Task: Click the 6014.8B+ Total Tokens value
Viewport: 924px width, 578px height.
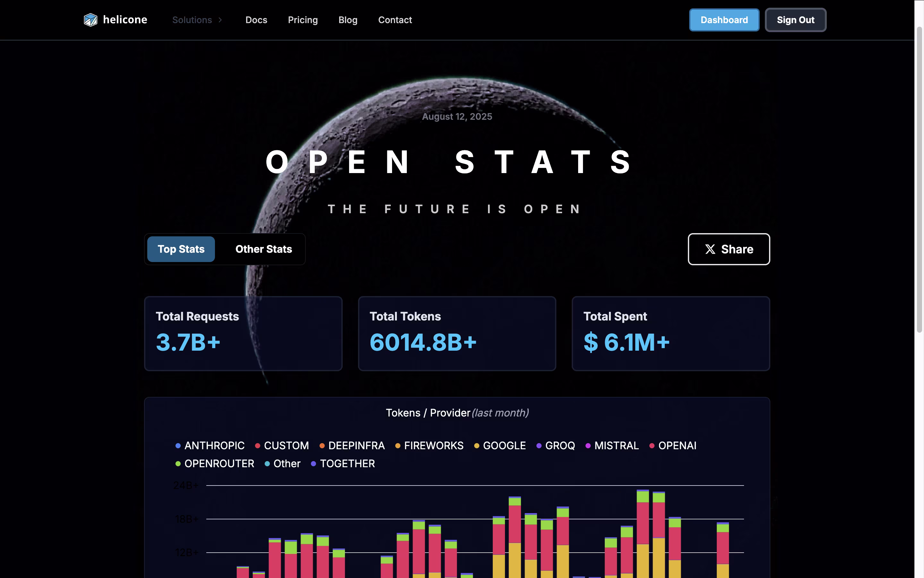Action: pyautogui.click(x=423, y=342)
